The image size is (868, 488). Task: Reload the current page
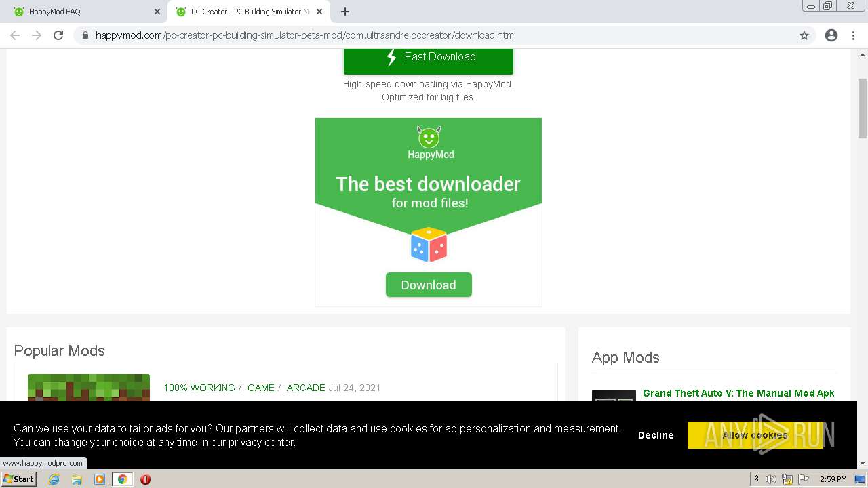pos(58,35)
